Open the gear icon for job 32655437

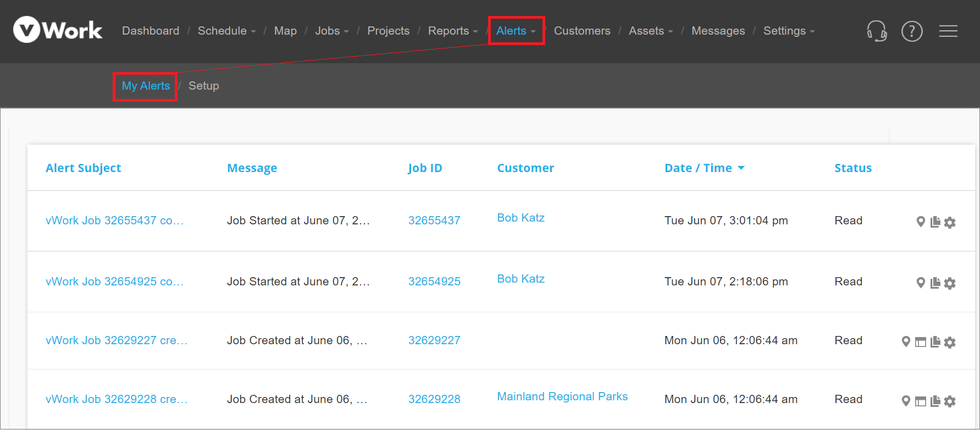(950, 222)
